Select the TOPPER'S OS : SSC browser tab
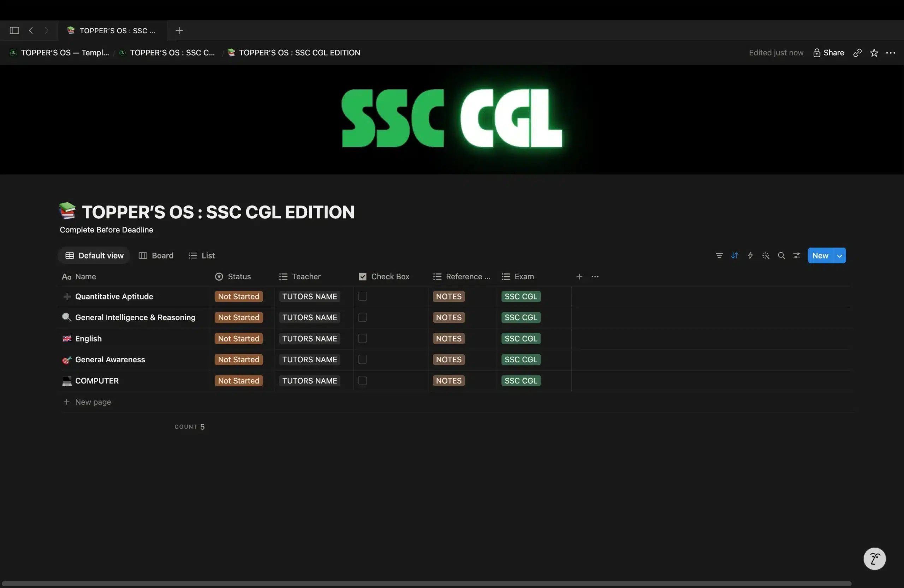This screenshot has width=904, height=588. [112, 30]
